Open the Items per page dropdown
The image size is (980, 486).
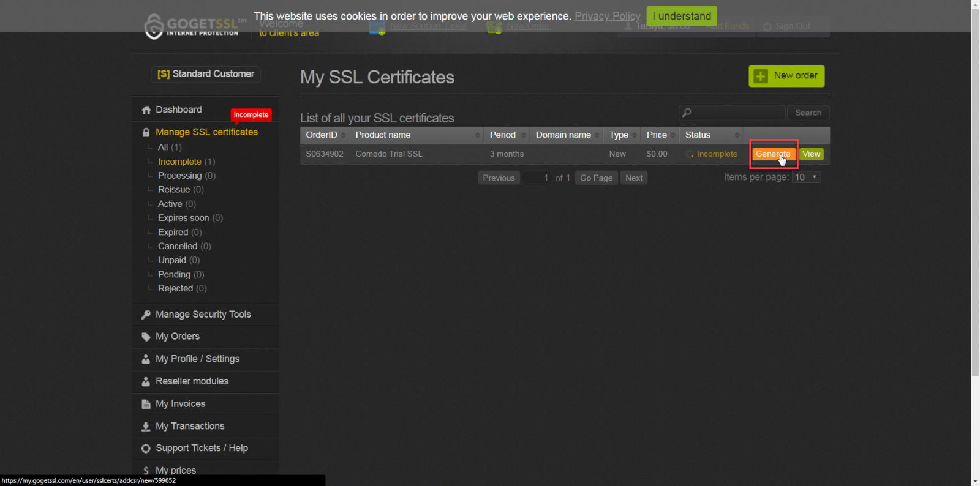click(806, 178)
